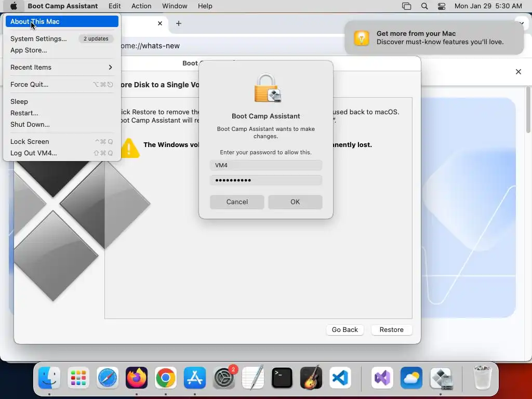The image size is (532, 399).
Task: Open Weather app from the Dock
Action: pyautogui.click(x=411, y=378)
